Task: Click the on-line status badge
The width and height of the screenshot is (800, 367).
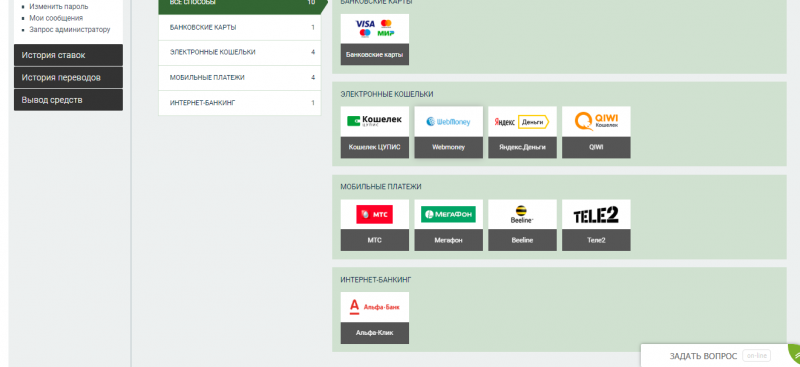Action: [756, 356]
